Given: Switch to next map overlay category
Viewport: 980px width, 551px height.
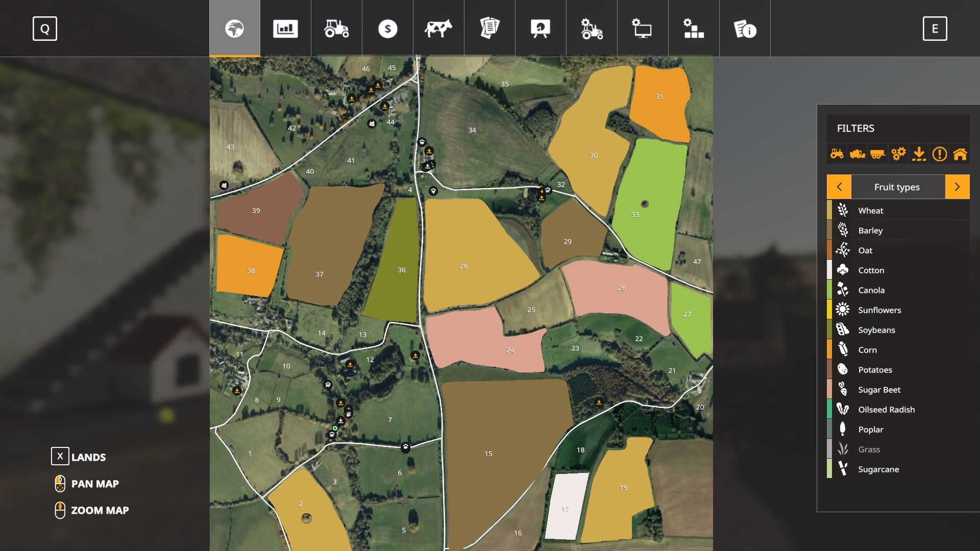Looking at the screenshot, I should tap(957, 187).
